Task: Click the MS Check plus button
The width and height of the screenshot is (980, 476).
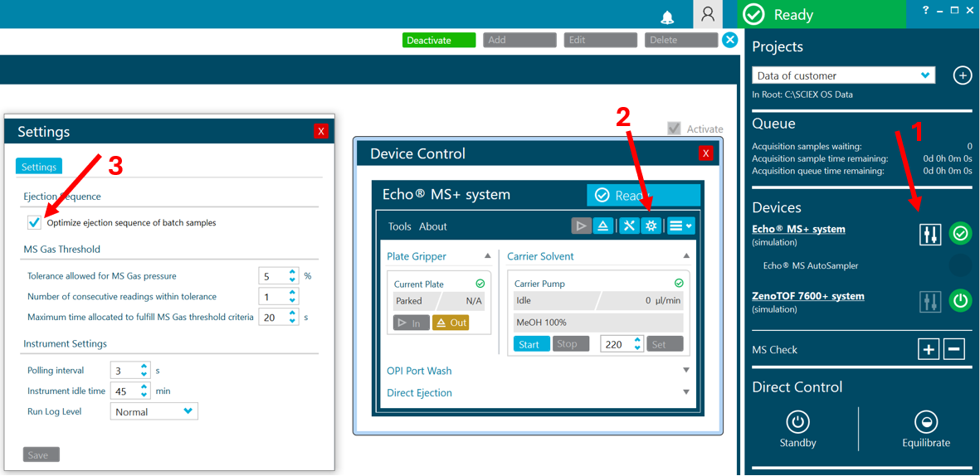Action: (929, 349)
